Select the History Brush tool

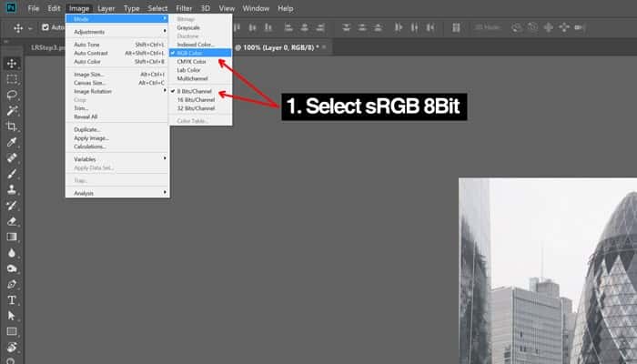click(x=12, y=205)
